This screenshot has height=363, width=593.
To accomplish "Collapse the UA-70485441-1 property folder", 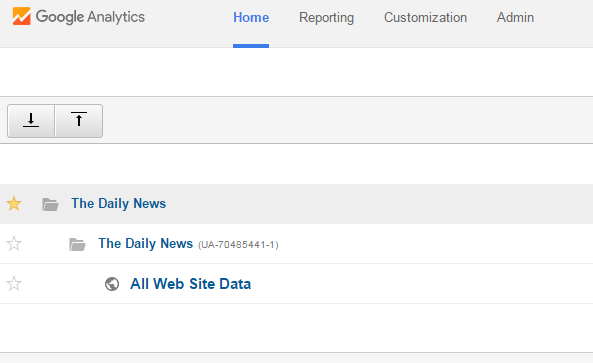I will point(77,244).
